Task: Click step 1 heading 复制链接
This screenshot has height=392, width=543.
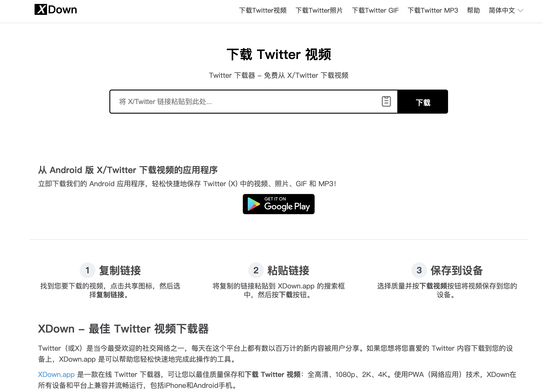Action: click(x=120, y=271)
